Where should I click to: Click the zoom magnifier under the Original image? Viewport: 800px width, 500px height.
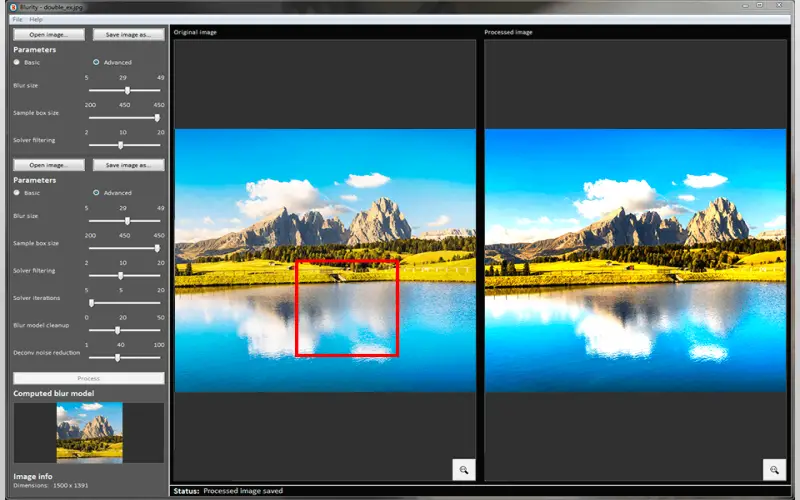click(463, 469)
